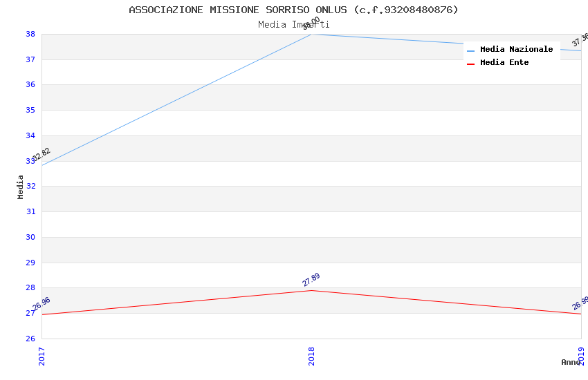The height and width of the screenshot is (380, 588).
Task: Click the blue line peak at 2018
Action: pyautogui.click(x=311, y=35)
